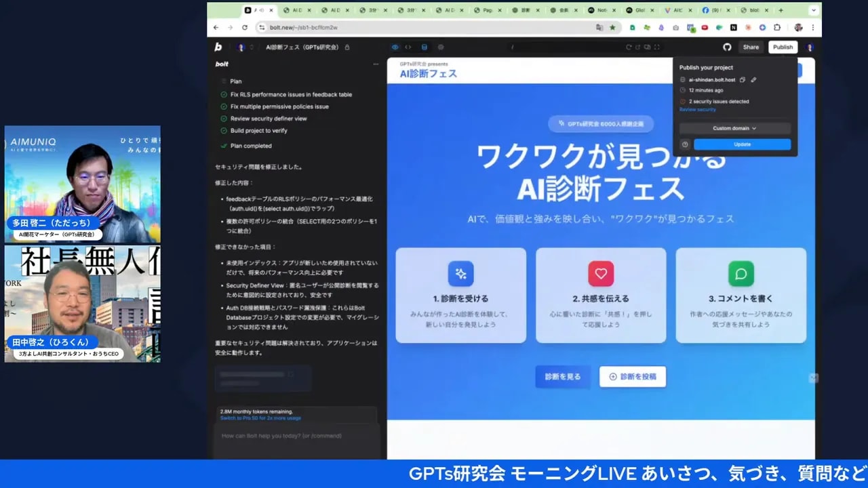The height and width of the screenshot is (488, 868).
Task: Click the translate icon in Chrome's address bar
Action: coord(599,28)
